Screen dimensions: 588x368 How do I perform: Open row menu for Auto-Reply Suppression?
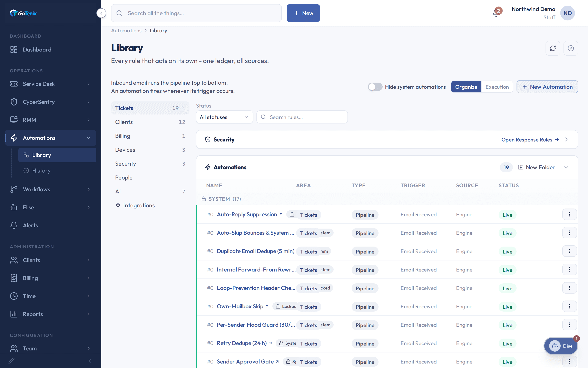tap(570, 214)
